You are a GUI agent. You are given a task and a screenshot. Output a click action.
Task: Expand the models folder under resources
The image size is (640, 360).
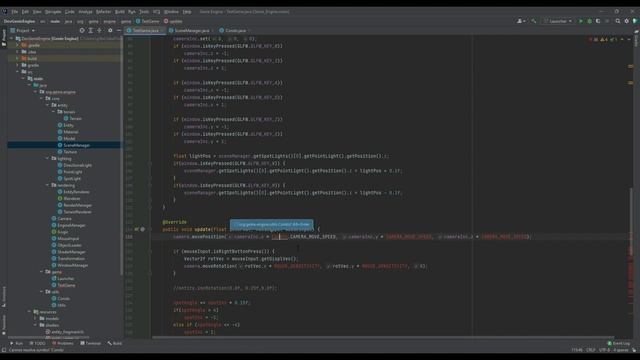pyautogui.click(x=36, y=318)
